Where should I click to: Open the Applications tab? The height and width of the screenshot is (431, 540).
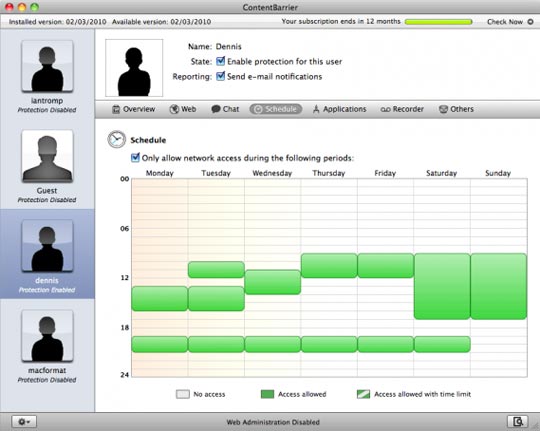(339, 109)
